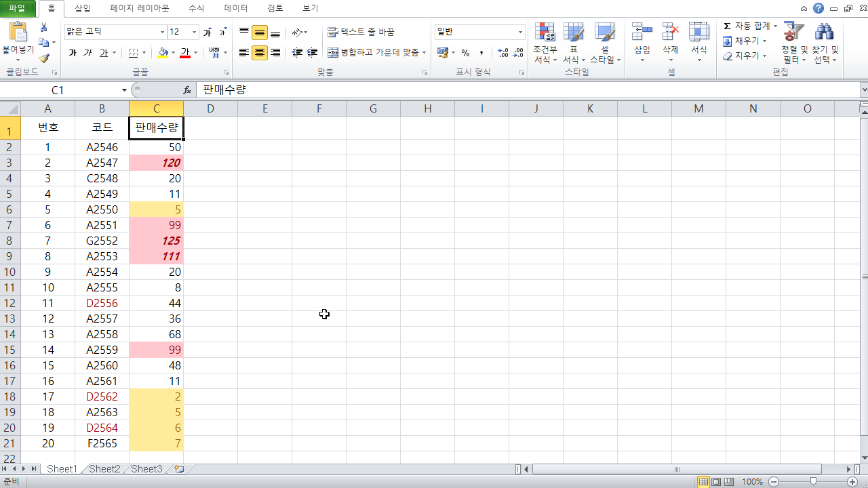Click the orientation (text angle) icon
This screenshot has height=488, width=868.
(297, 33)
